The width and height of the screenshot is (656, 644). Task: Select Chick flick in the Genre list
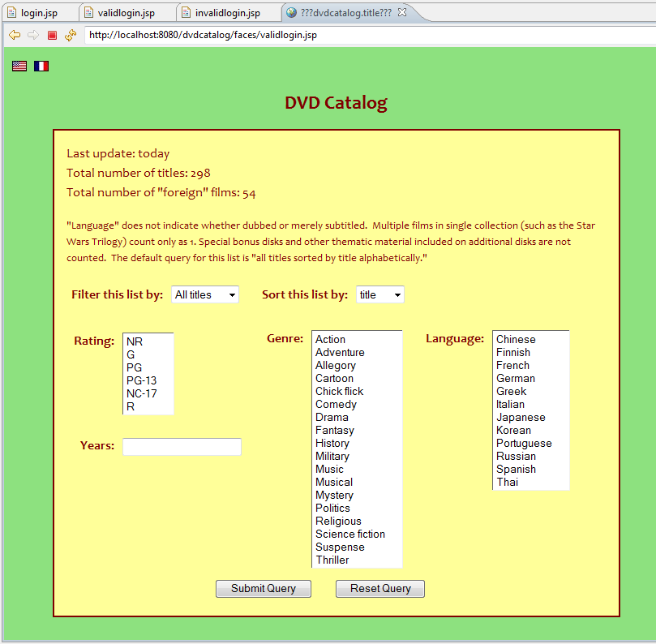coord(357,391)
